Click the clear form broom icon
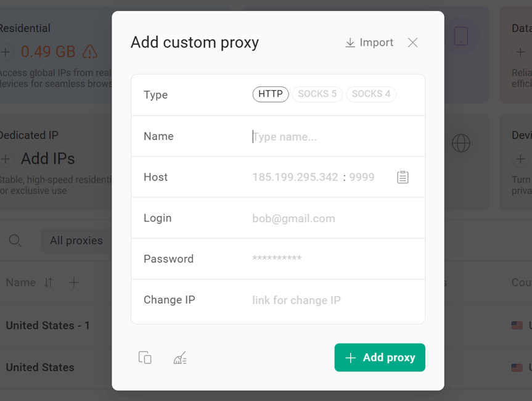This screenshot has width=532, height=401. (x=180, y=358)
